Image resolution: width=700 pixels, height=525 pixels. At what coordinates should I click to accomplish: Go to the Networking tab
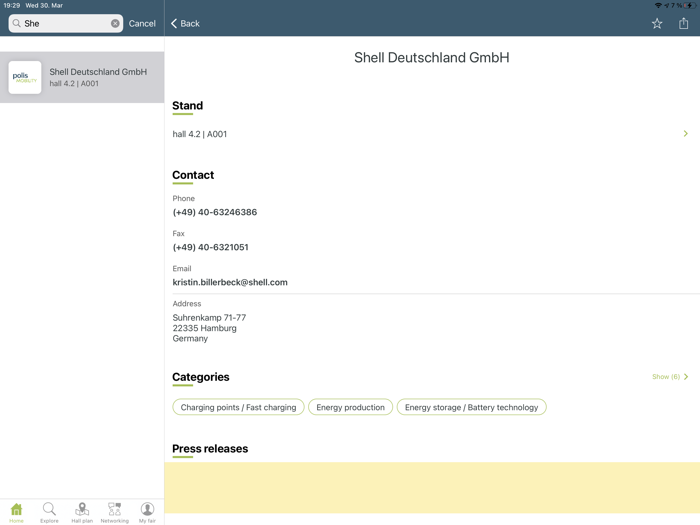tap(115, 512)
